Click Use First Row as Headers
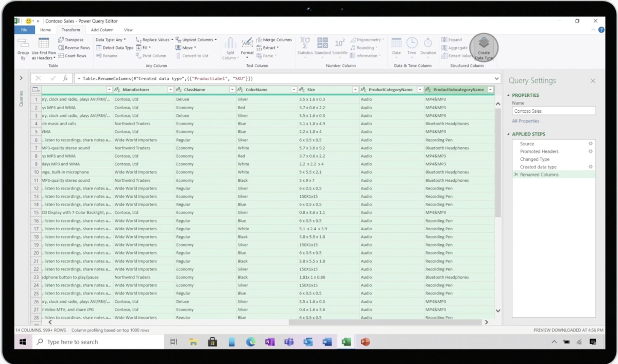 pyautogui.click(x=44, y=49)
